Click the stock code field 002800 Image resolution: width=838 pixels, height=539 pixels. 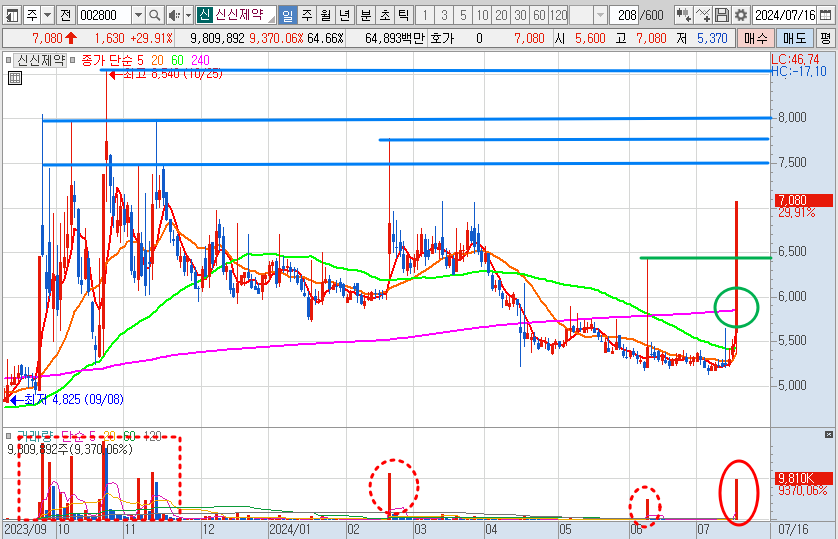click(104, 15)
